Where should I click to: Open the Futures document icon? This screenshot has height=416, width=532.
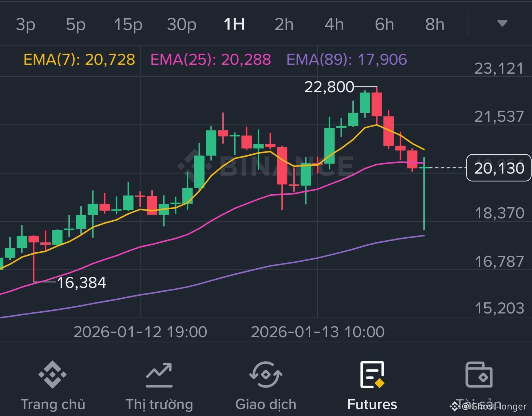click(372, 375)
